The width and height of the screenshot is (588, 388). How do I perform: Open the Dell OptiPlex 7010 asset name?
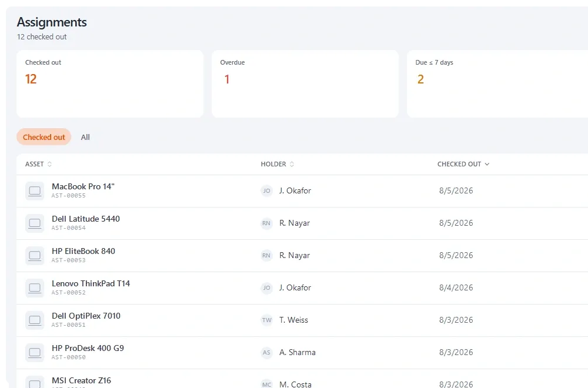pos(86,316)
